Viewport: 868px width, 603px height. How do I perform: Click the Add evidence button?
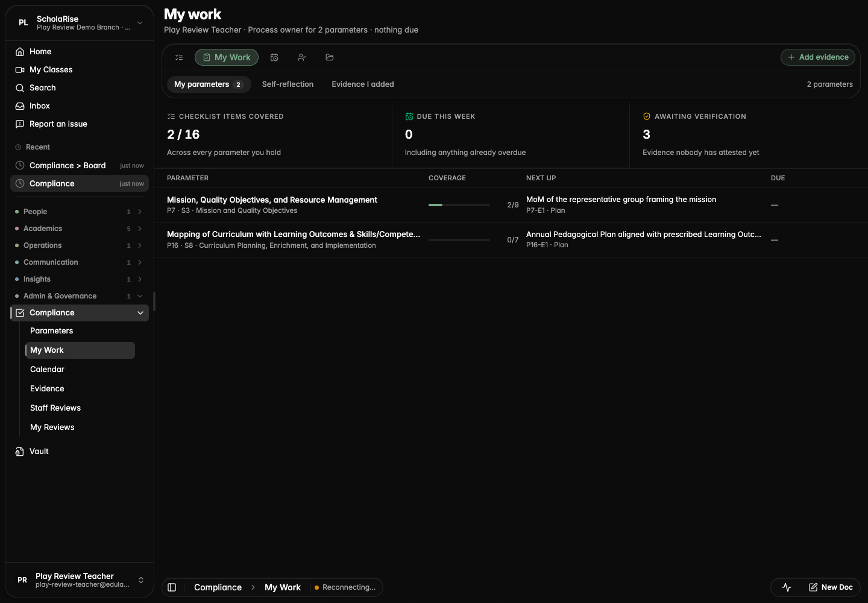(x=818, y=57)
